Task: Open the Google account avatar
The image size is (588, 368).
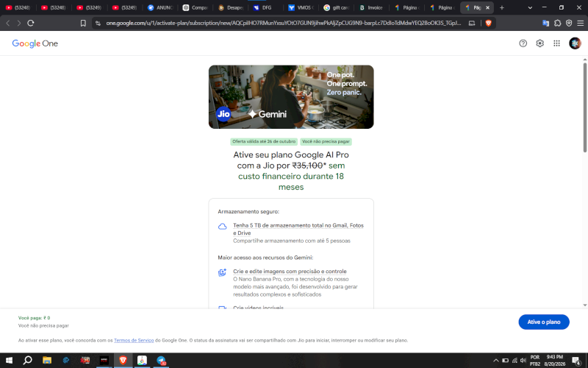Action: (x=575, y=43)
